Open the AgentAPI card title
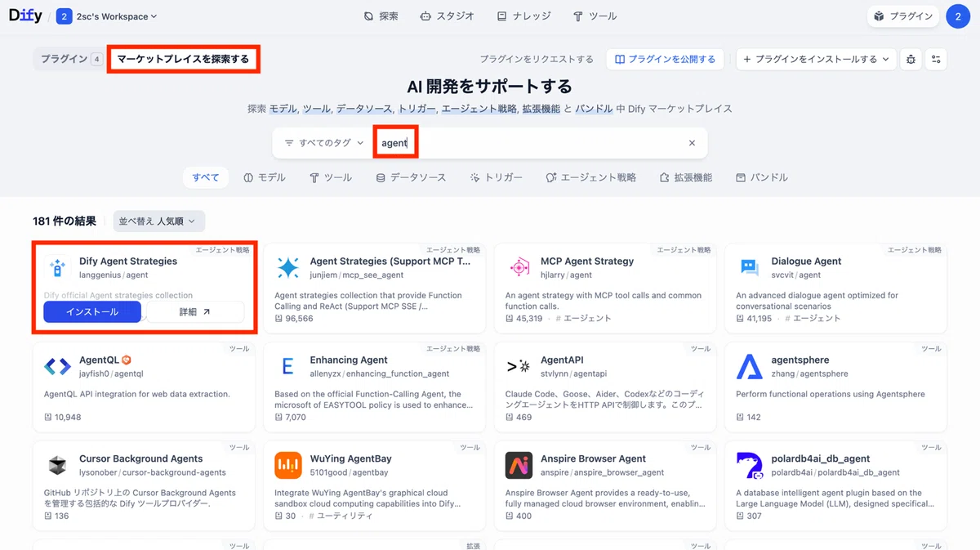Viewport: 980px width, 550px height. [x=562, y=360]
